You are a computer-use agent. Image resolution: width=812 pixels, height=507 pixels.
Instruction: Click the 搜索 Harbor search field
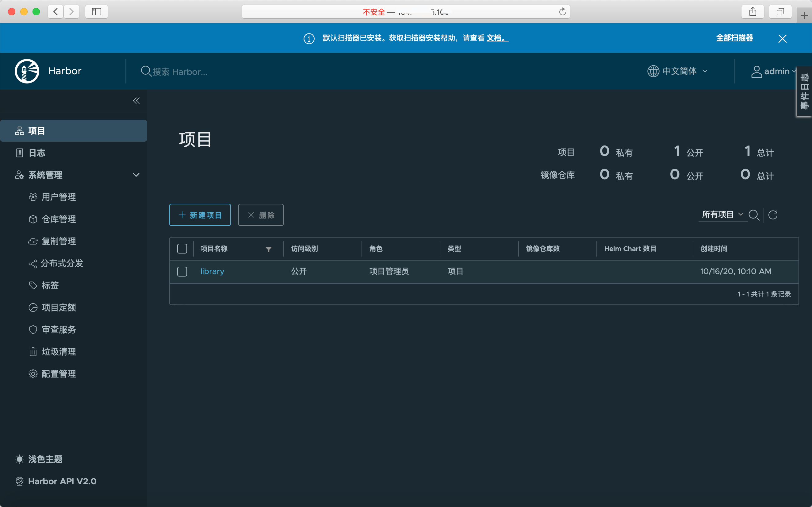tap(180, 72)
